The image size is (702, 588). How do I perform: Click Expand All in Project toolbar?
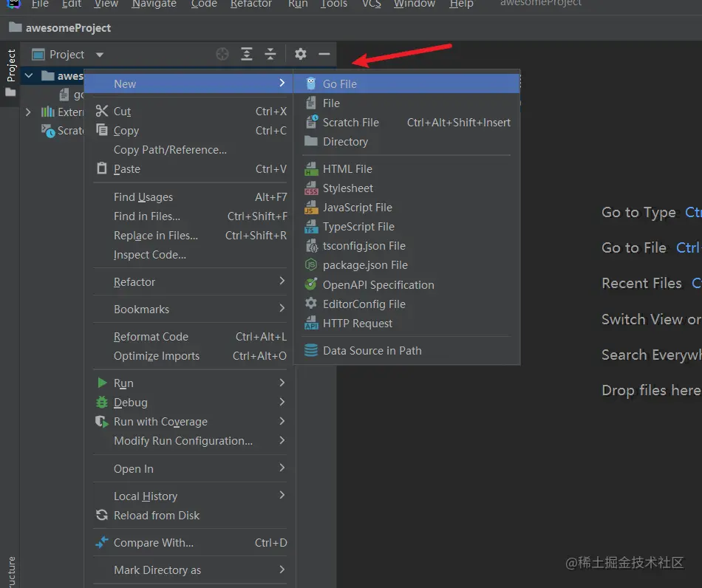click(247, 54)
